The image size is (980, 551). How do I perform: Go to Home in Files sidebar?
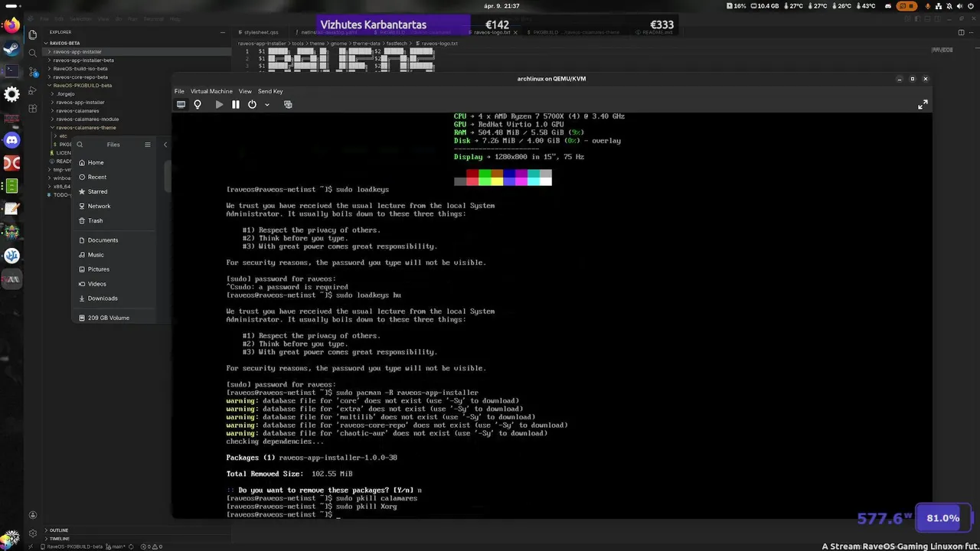(x=115, y=162)
